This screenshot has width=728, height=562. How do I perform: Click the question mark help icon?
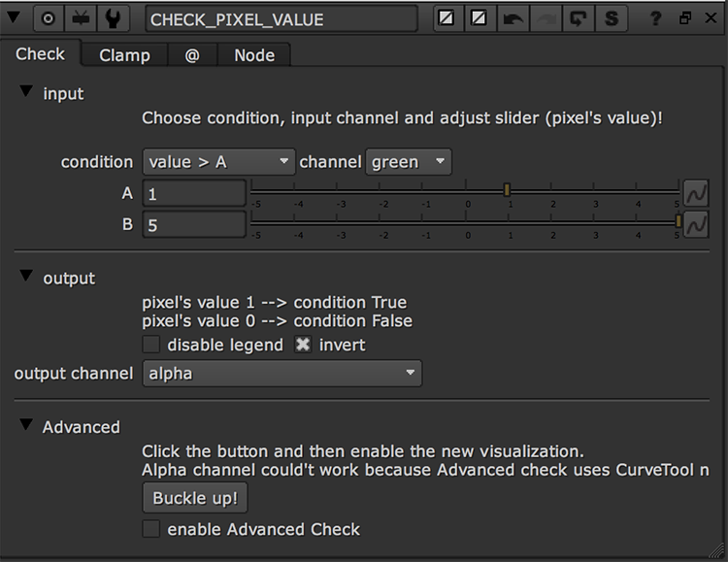[657, 18]
